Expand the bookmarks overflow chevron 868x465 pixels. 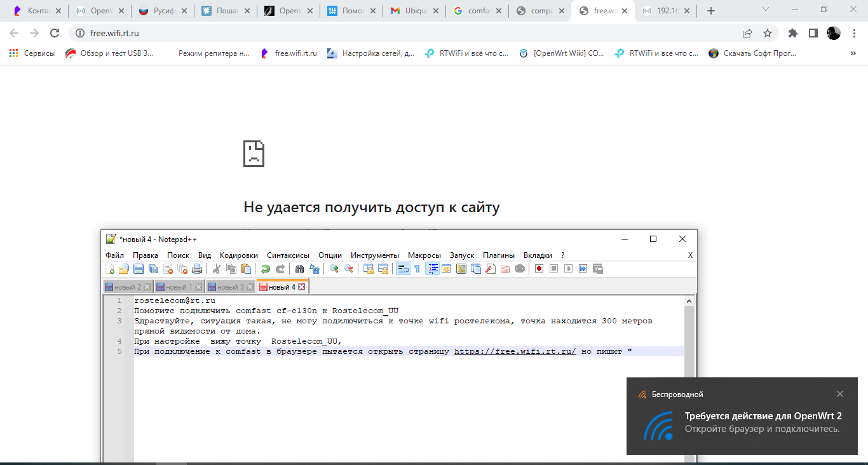pos(853,54)
